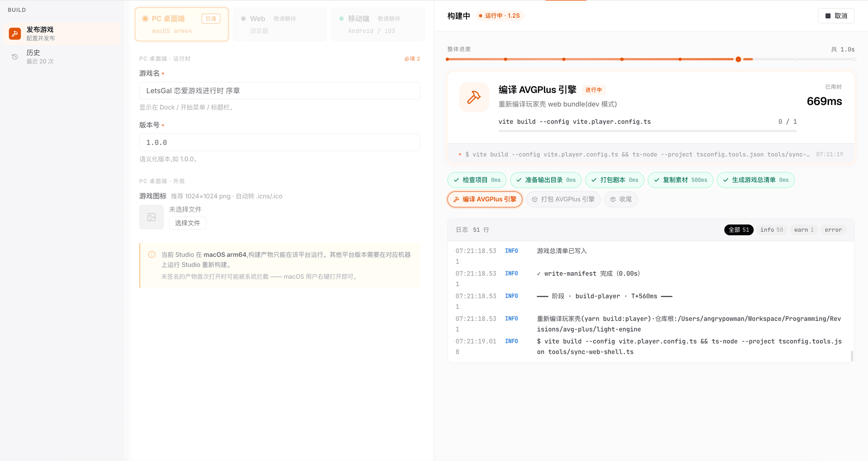
Task: Click the warning info icon in notice
Action: [x=152, y=255]
